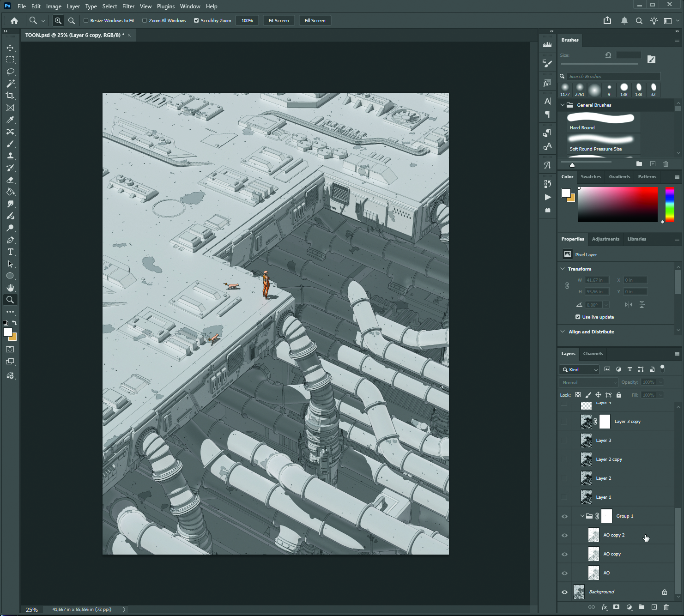The width and height of the screenshot is (684, 616).
Task: Delete layer with trash icon in Layers
Action: [666, 607]
